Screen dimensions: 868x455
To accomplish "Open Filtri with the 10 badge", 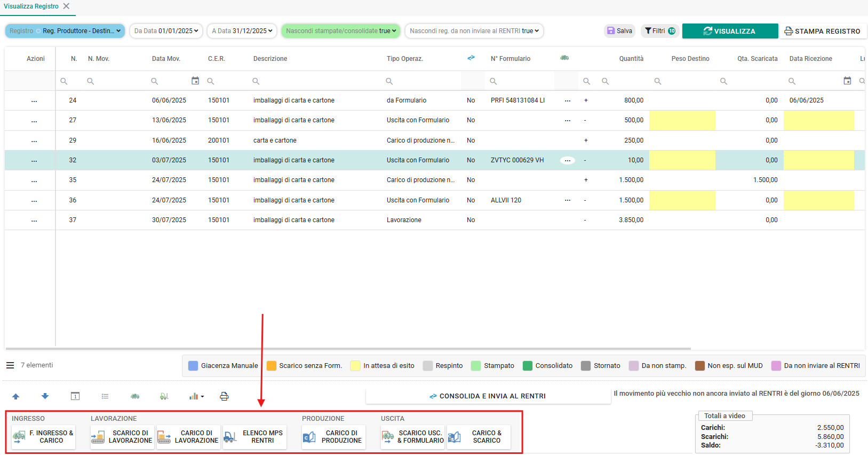I will pos(660,31).
